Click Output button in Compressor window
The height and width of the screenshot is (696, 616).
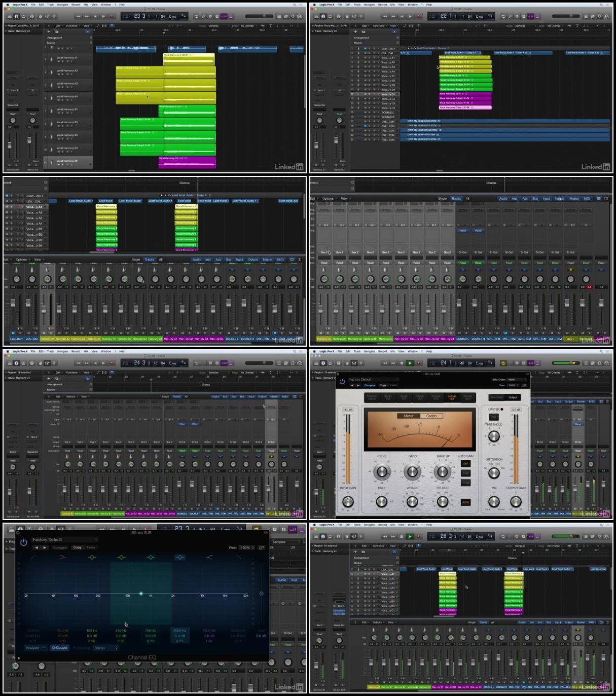pyautogui.click(x=513, y=397)
